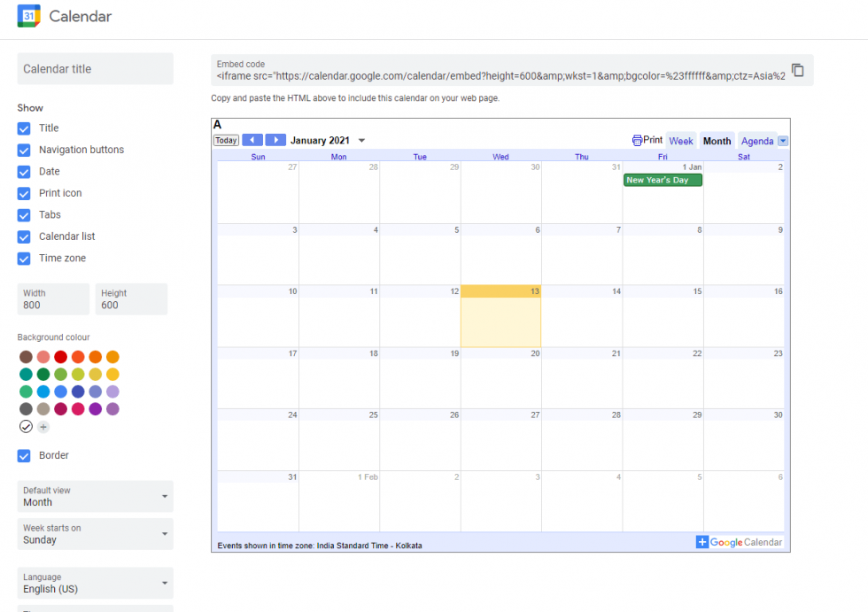Viewport: 868px width, 612px height.
Task: Select the brown colour swatch
Action: coord(26,357)
